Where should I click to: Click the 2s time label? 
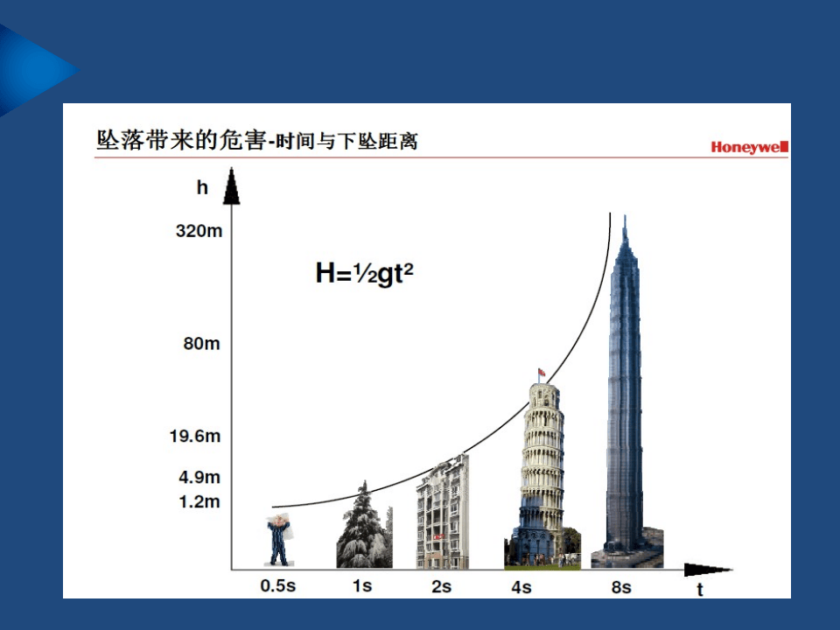pos(441,586)
